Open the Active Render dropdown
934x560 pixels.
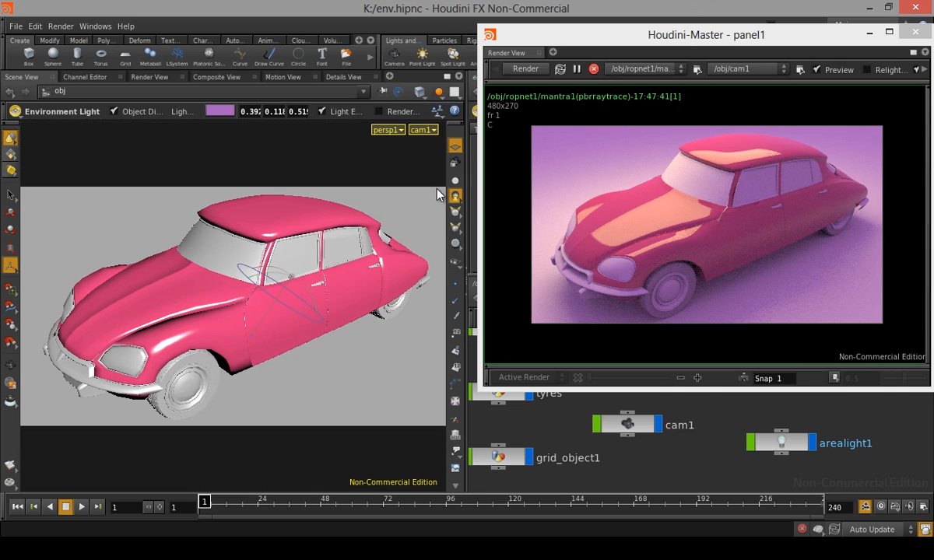coord(531,377)
